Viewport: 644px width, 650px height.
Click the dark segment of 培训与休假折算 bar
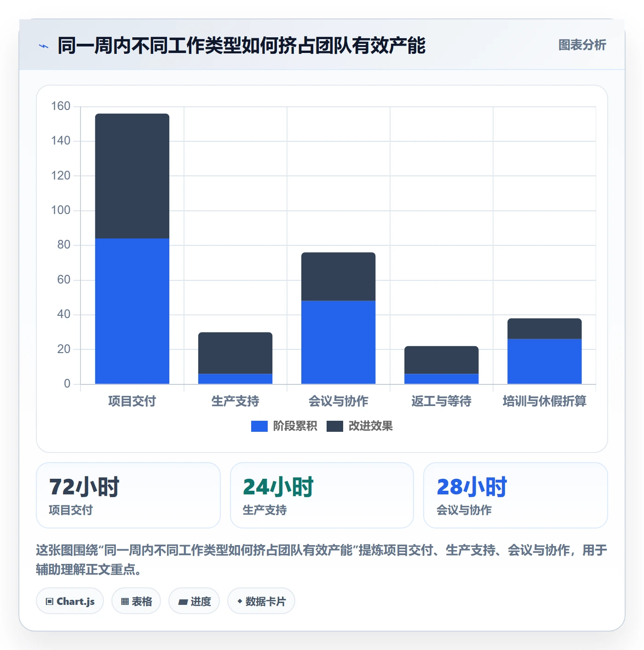544,329
